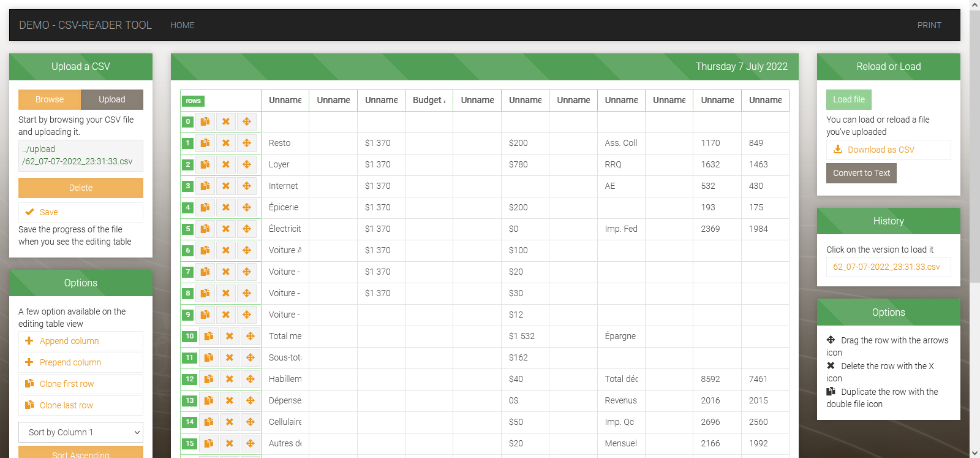Open the Sort by Column 1 dropdown
This screenshot has height=458, width=980.
(x=80, y=432)
